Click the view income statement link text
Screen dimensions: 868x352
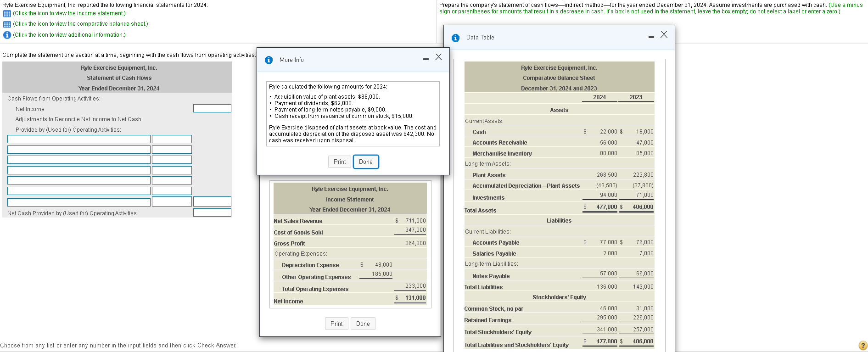(69, 13)
